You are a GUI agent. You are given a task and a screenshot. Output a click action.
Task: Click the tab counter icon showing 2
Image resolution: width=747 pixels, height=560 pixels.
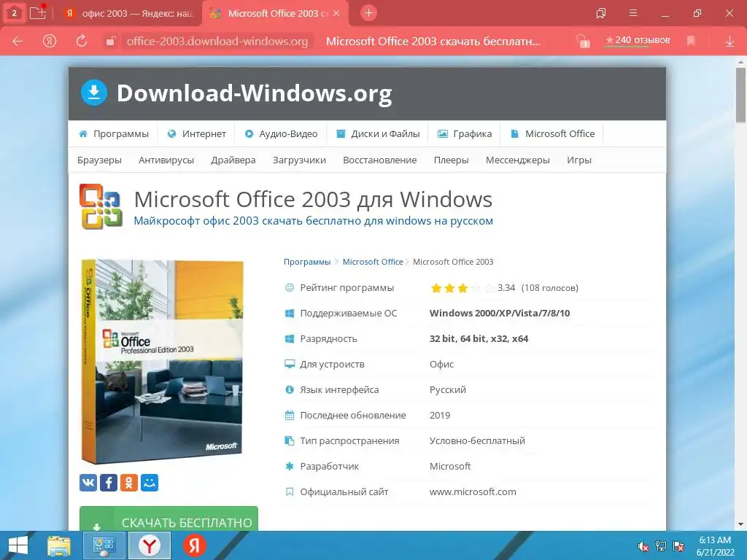click(15, 13)
